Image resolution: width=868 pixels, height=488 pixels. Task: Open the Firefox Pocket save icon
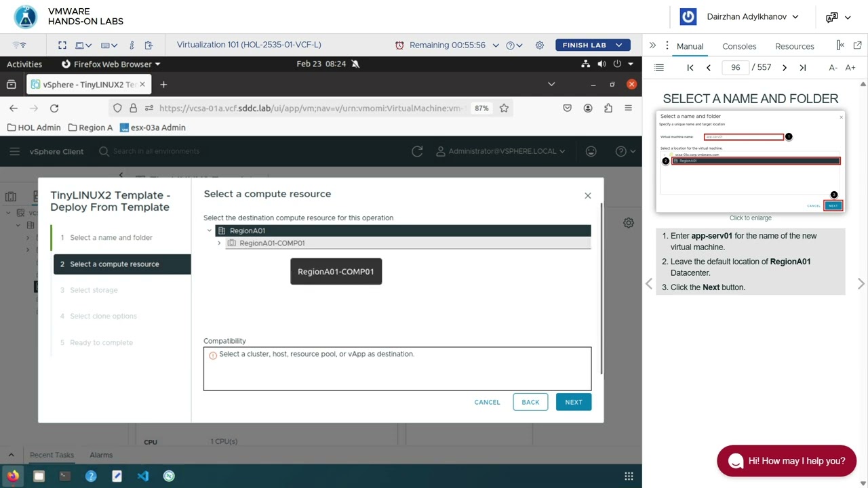(x=568, y=108)
